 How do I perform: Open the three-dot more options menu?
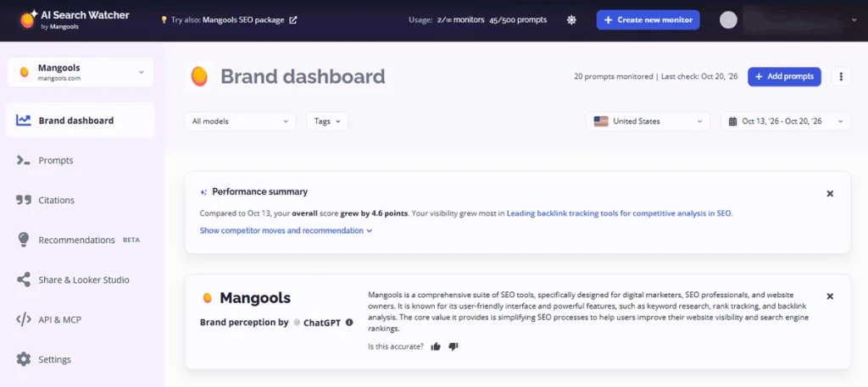click(841, 76)
